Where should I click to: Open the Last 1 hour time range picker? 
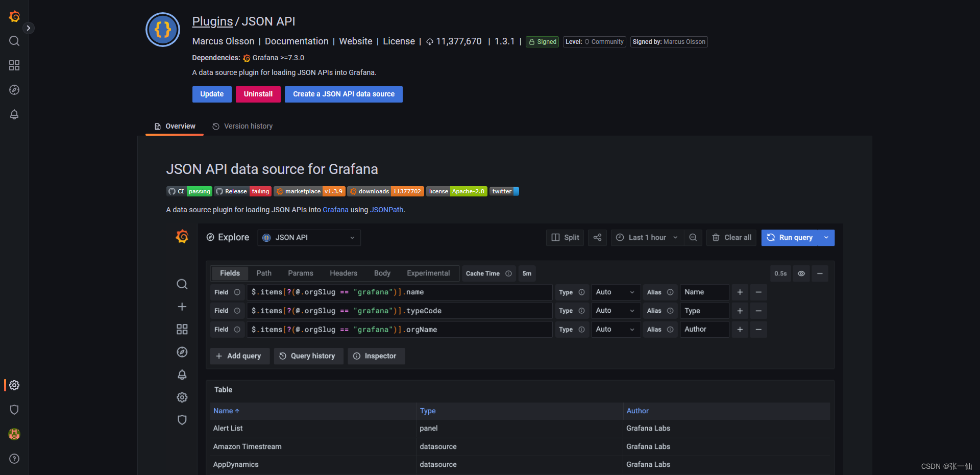[646, 237]
